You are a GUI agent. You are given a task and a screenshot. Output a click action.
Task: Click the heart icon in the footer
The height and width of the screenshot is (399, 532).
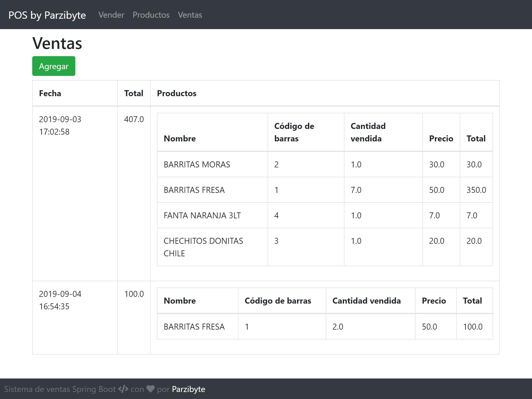[150, 389]
